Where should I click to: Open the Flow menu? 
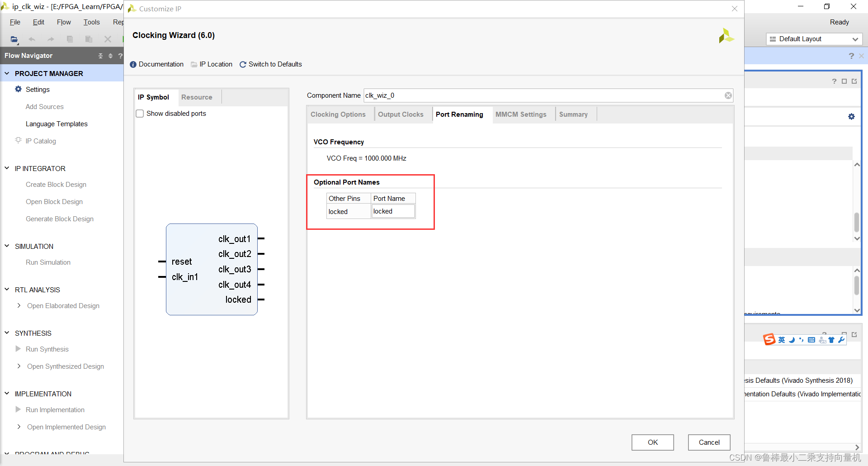click(x=64, y=22)
